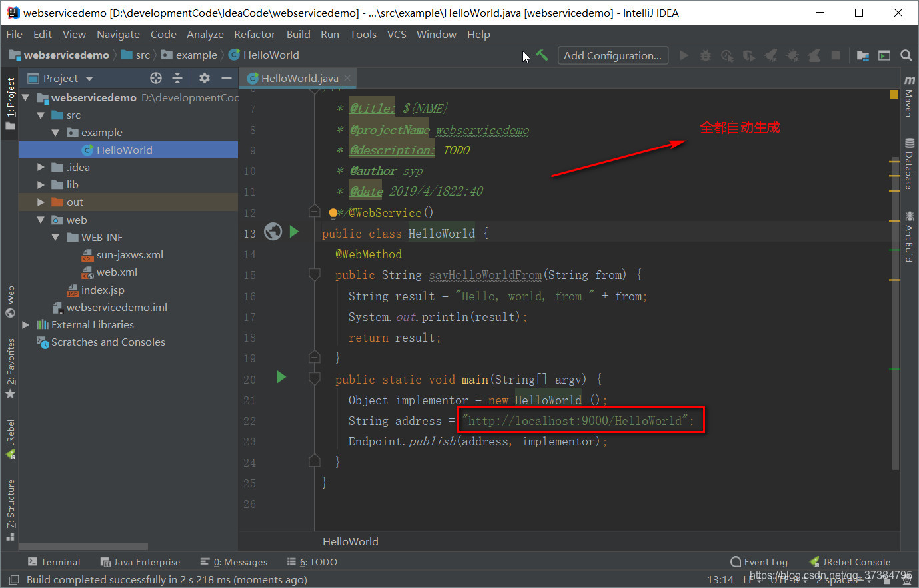Expand the out folder
919x588 pixels.
point(41,202)
